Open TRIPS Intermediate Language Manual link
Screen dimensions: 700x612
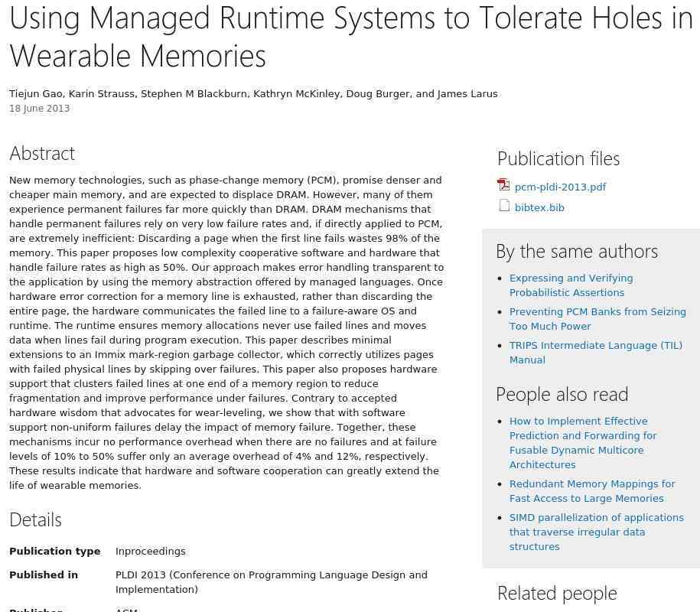[x=595, y=353]
